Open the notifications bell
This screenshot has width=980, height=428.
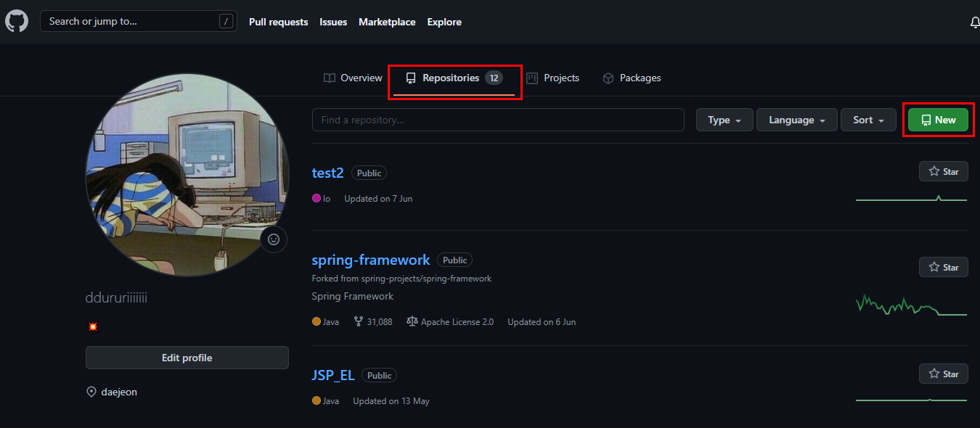pos(974,22)
